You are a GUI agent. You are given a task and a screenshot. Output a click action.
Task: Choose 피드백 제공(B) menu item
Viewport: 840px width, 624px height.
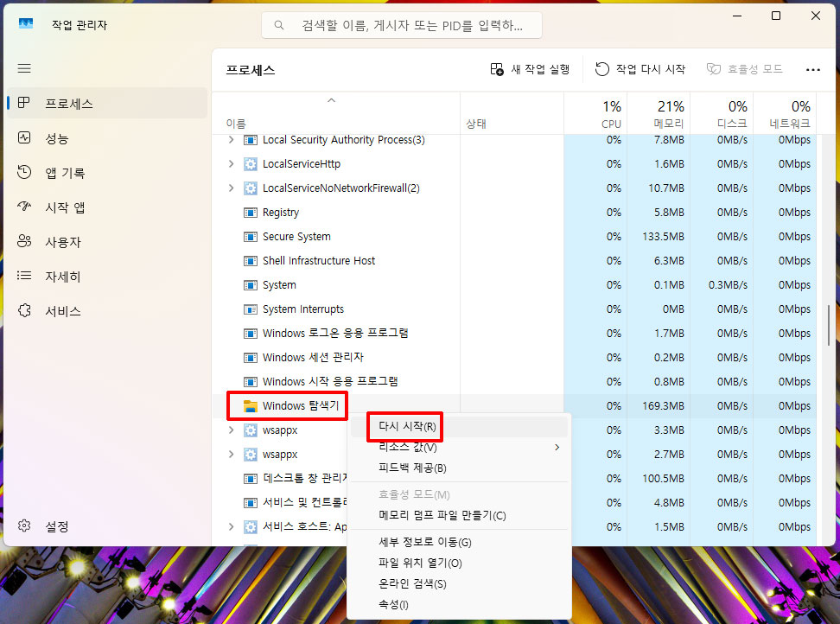pyautogui.click(x=459, y=468)
